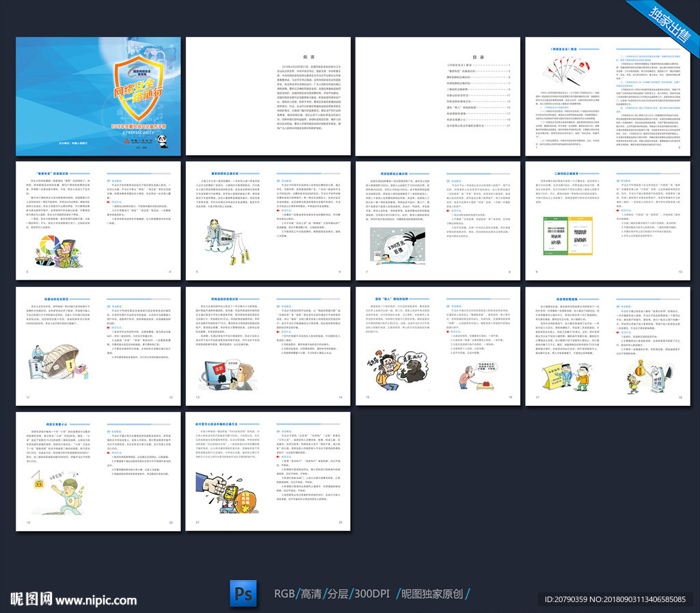The width and height of the screenshot is (700, 613).
Task: Click the running green gamer cartoon
Action: 58,491
